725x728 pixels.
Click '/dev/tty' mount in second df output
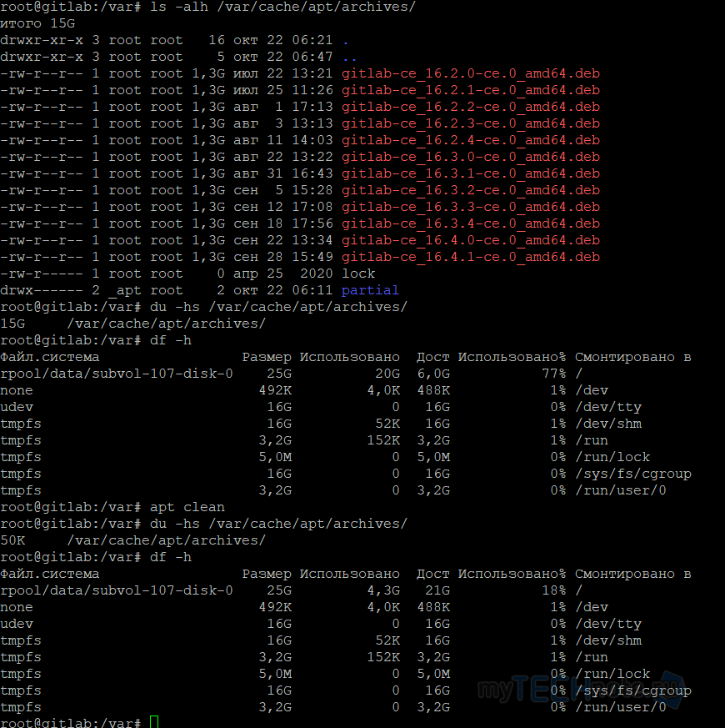coord(608,624)
